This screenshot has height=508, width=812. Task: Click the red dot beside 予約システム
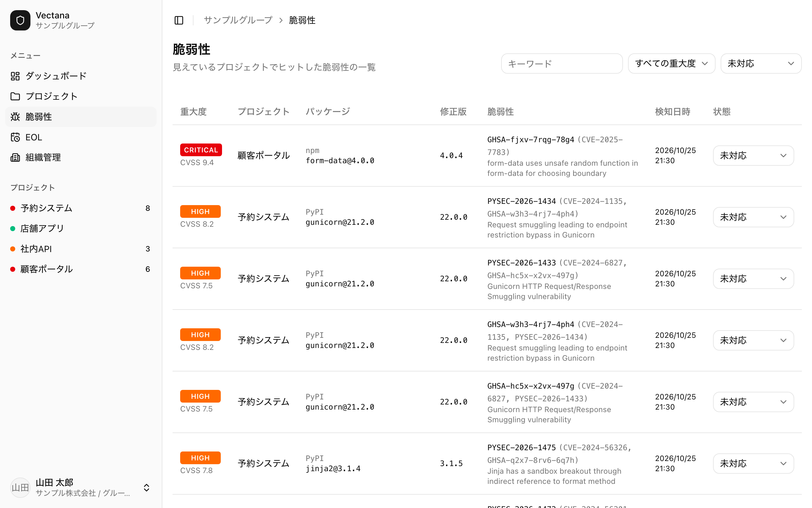coord(13,208)
